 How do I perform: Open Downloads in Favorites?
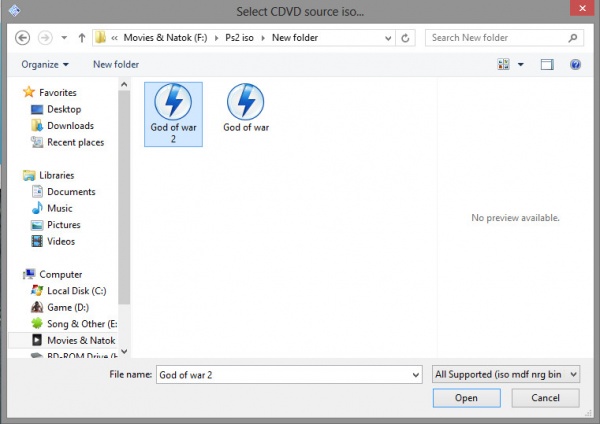click(x=70, y=126)
